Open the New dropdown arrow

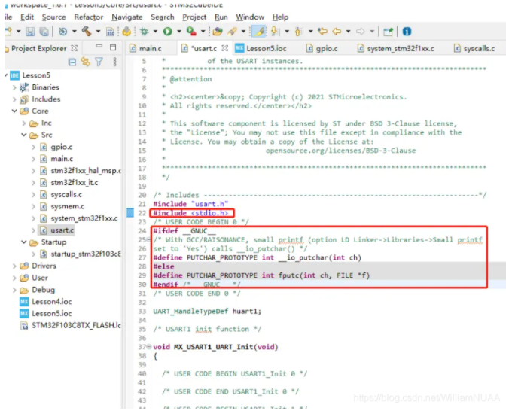coord(19,32)
